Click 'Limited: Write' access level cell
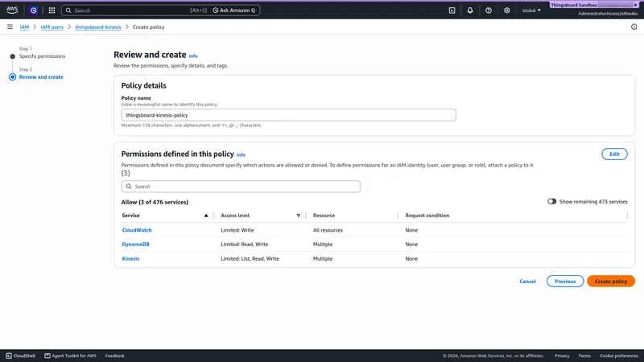The width and height of the screenshot is (644, 362). 237,230
